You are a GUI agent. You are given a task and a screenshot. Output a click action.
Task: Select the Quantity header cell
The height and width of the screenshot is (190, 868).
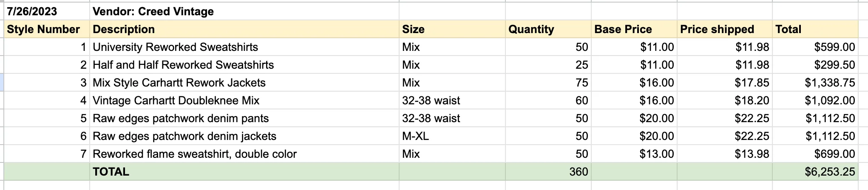(x=548, y=29)
